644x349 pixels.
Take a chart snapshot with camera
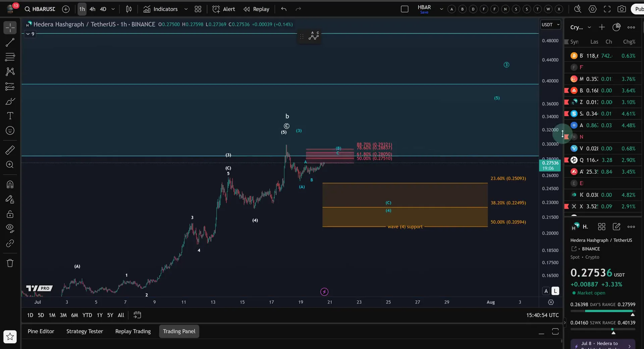pos(622,9)
